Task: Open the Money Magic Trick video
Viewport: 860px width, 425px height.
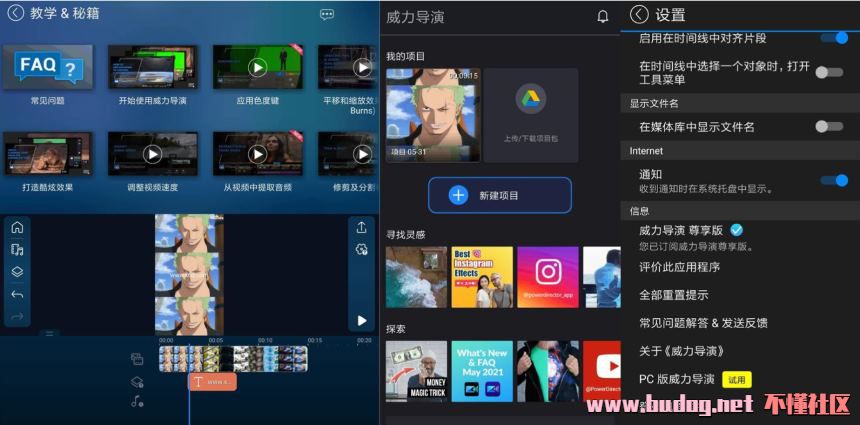Action: [x=416, y=371]
